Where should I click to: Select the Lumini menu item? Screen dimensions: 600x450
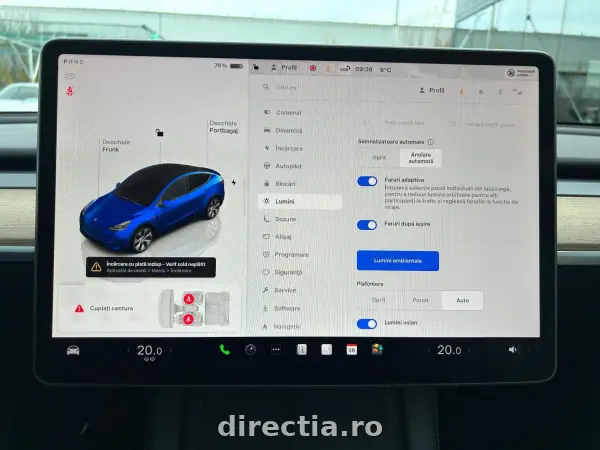300,201
